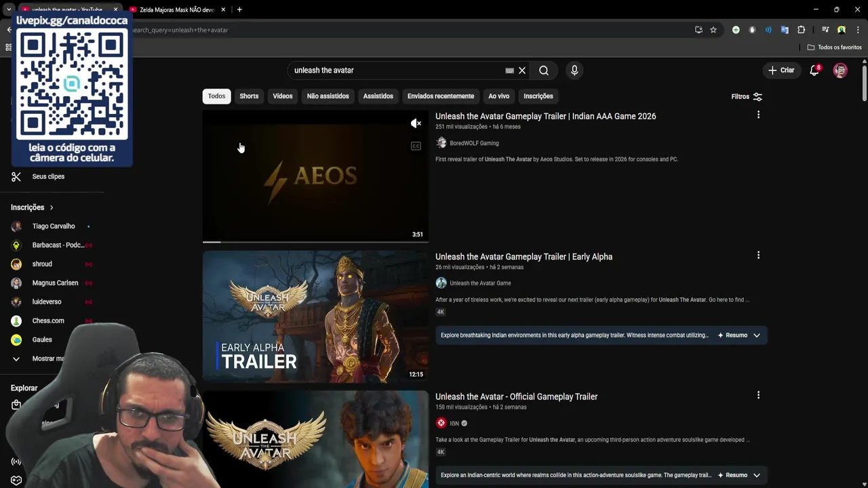868x488 pixels.
Task: Click the BoredWOLF Gaming channel name
Action: pos(474,143)
